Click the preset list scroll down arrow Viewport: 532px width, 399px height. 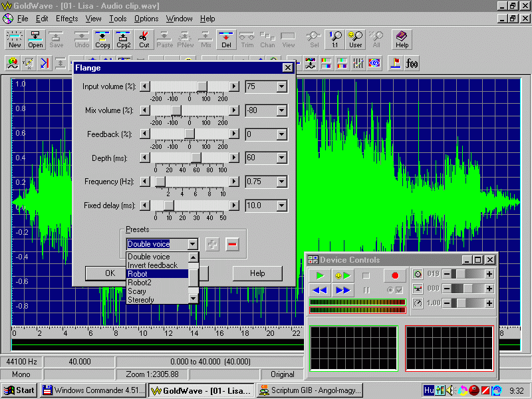click(193, 299)
